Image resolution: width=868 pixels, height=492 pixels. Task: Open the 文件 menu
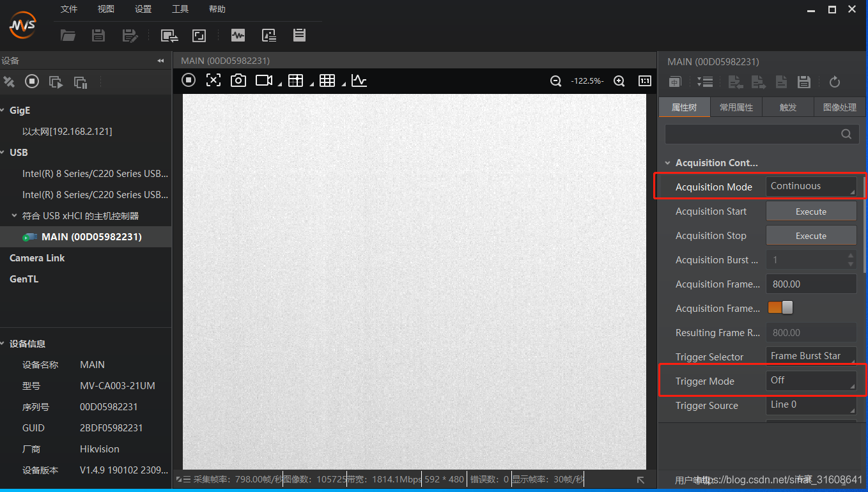click(x=69, y=9)
